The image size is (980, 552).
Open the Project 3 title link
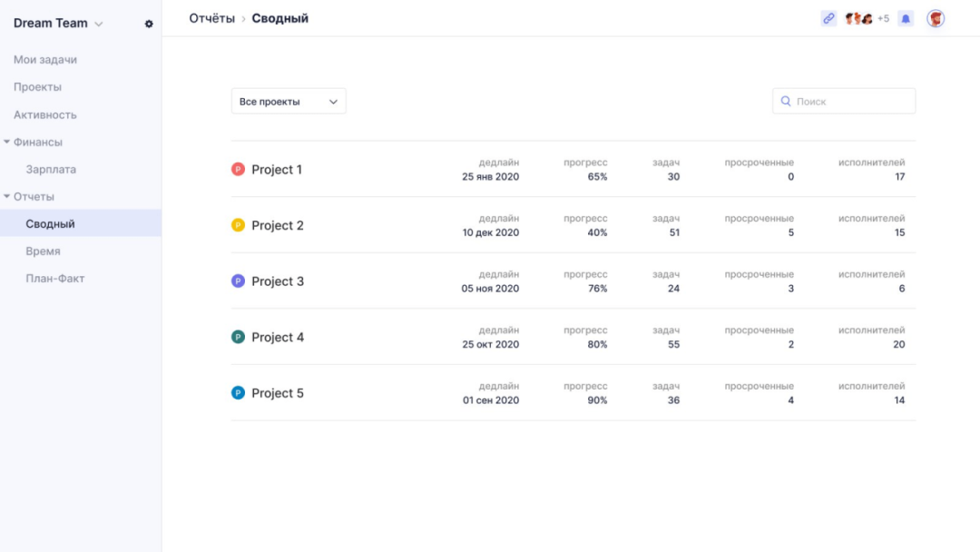[x=278, y=281]
